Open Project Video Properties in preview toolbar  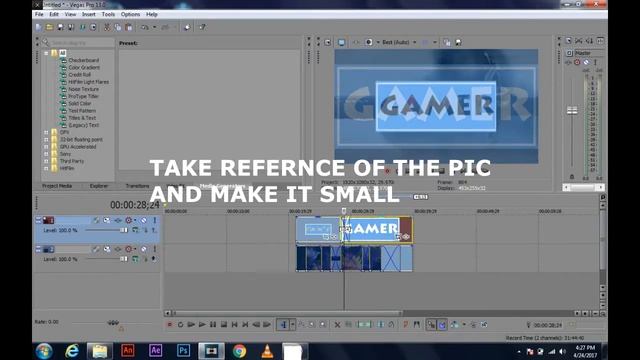(328, 42)
